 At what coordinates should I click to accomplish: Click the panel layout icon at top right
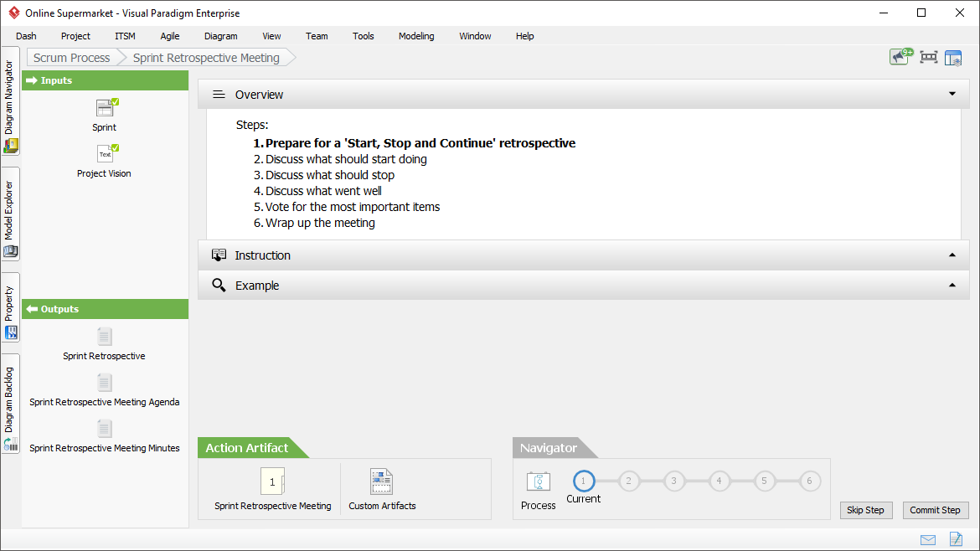point(953,58)
